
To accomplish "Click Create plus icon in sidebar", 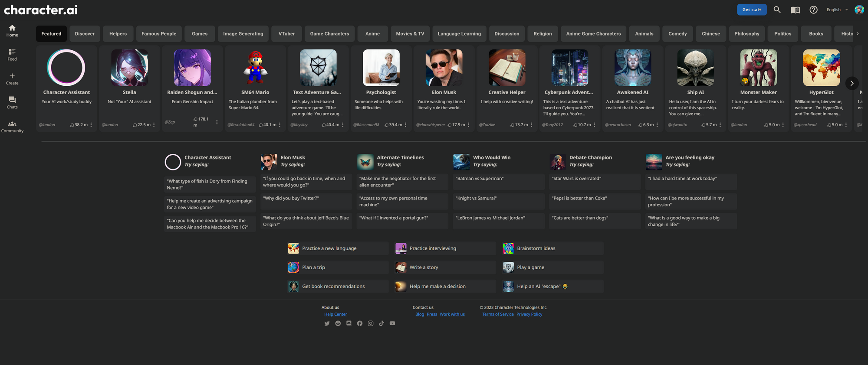I will 12,78.
